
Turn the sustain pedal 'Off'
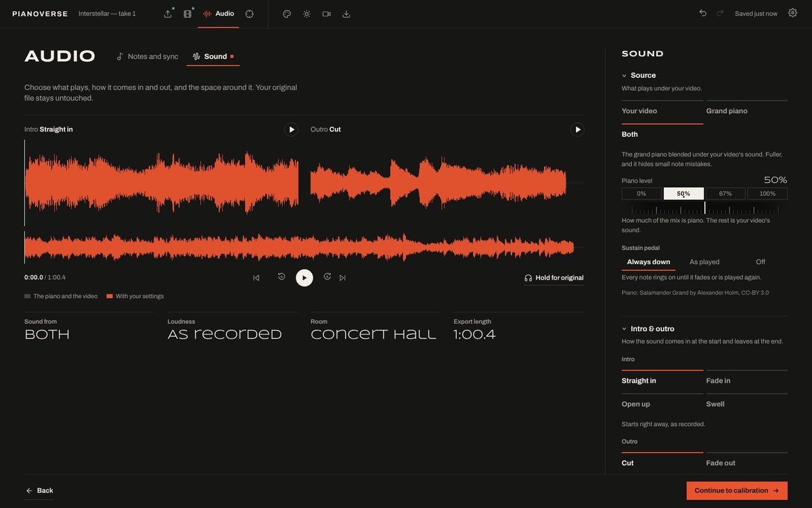[761, 262]
